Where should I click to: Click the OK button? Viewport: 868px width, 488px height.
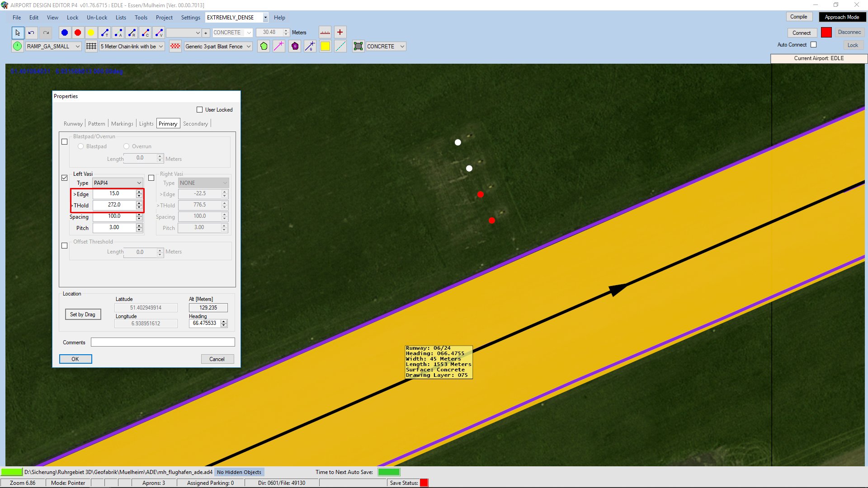point(75,359)
